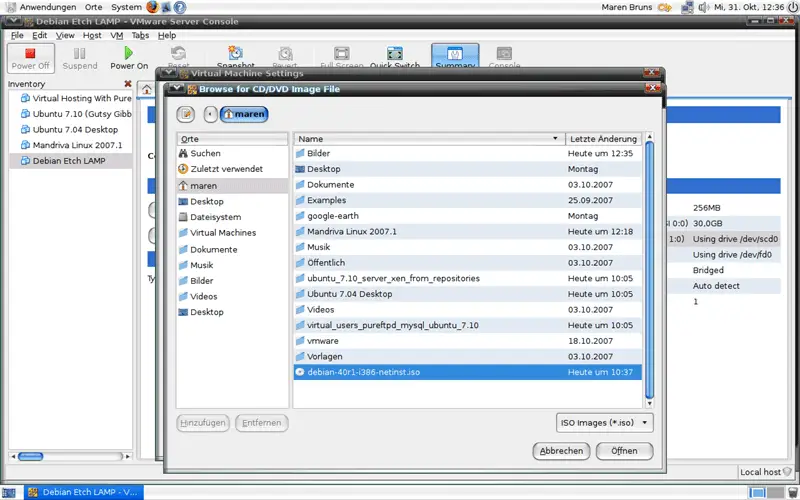
Task: Click the Abbrechen button
Action: click(x=561, y=451)
